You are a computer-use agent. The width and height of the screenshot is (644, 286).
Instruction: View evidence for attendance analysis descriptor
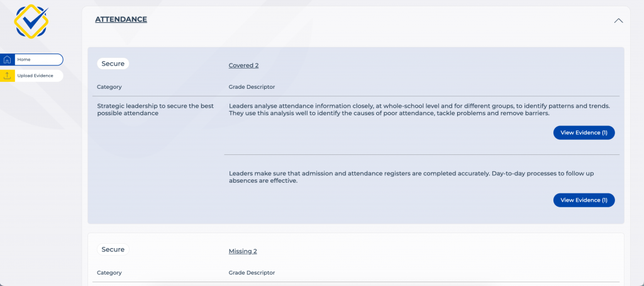(x=584, y=132)
